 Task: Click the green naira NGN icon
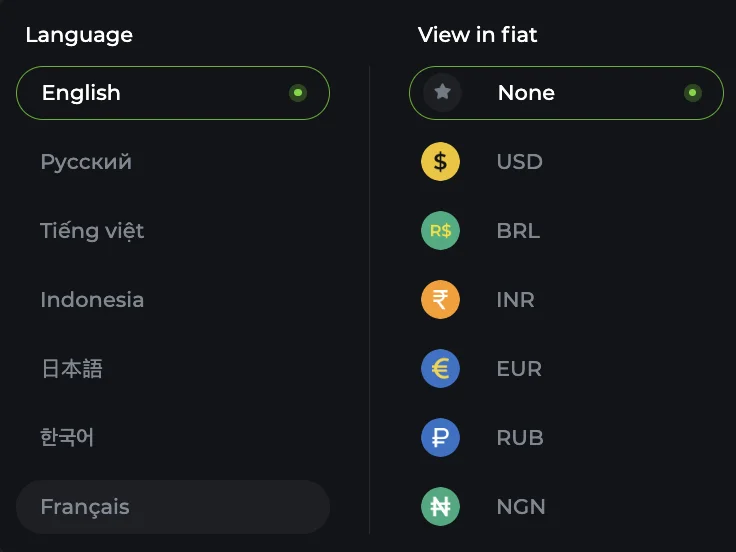pyautogui.click(x=440, y=506)
